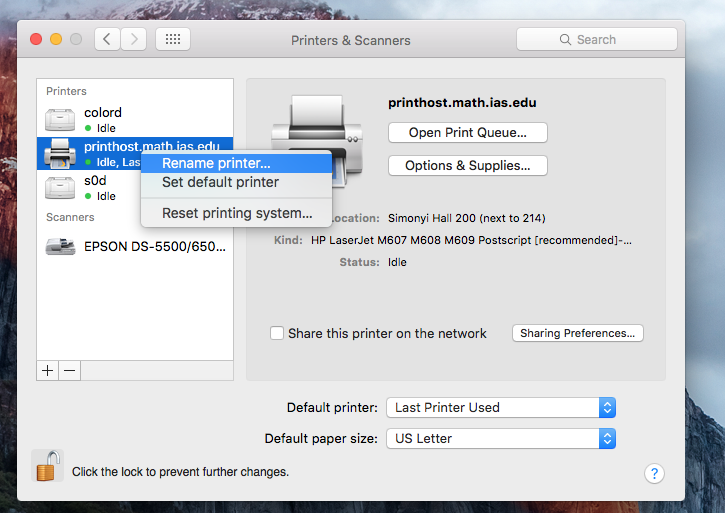Open Print Queue...
725x513 pixels.
pyautogui.click(x=468, y=133)
